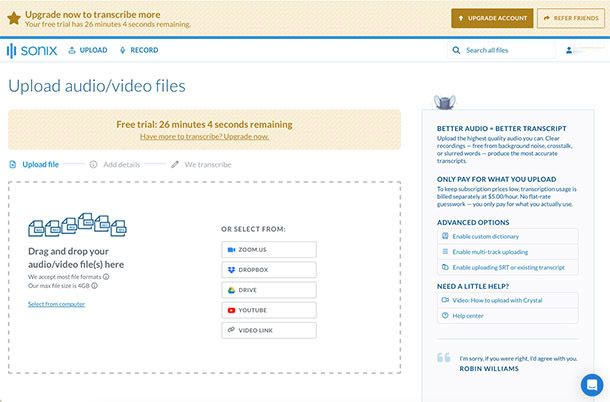The height and width of the screenshot is (402, 610).
Task: Click the info icon next to max file size
Action: point(94,286)
